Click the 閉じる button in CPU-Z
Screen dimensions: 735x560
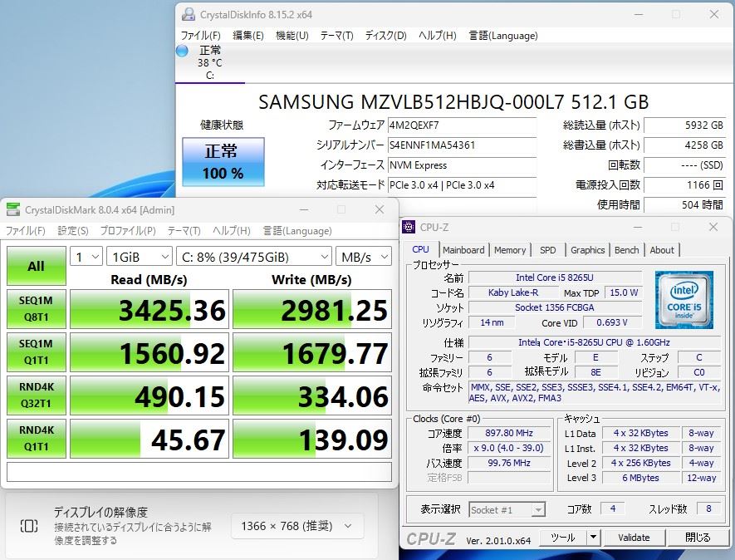point(698,538)
